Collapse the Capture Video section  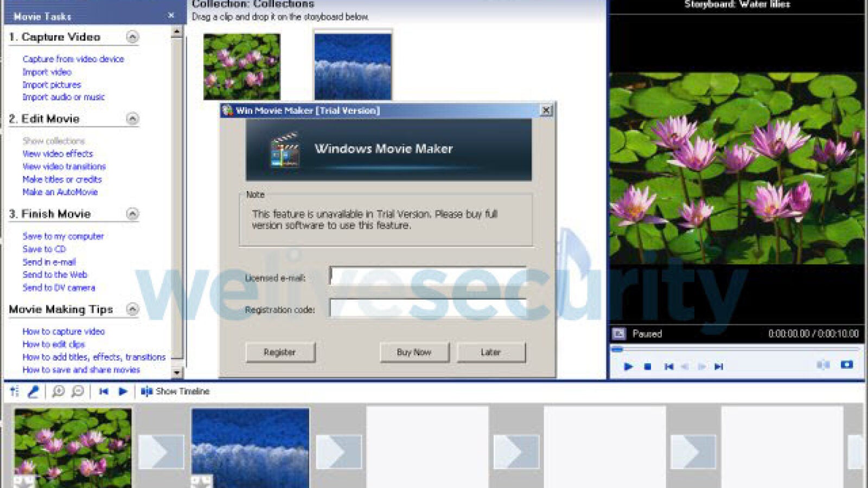pos(132,37)
